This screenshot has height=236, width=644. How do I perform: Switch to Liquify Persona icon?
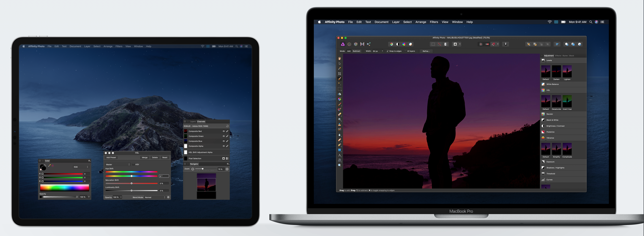(349, 44)
